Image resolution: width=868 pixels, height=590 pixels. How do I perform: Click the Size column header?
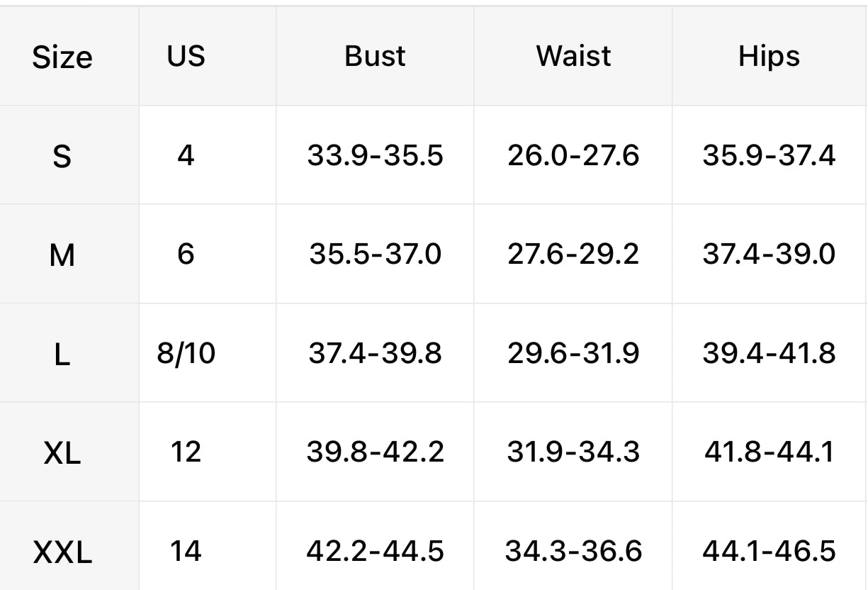(62, 57)
